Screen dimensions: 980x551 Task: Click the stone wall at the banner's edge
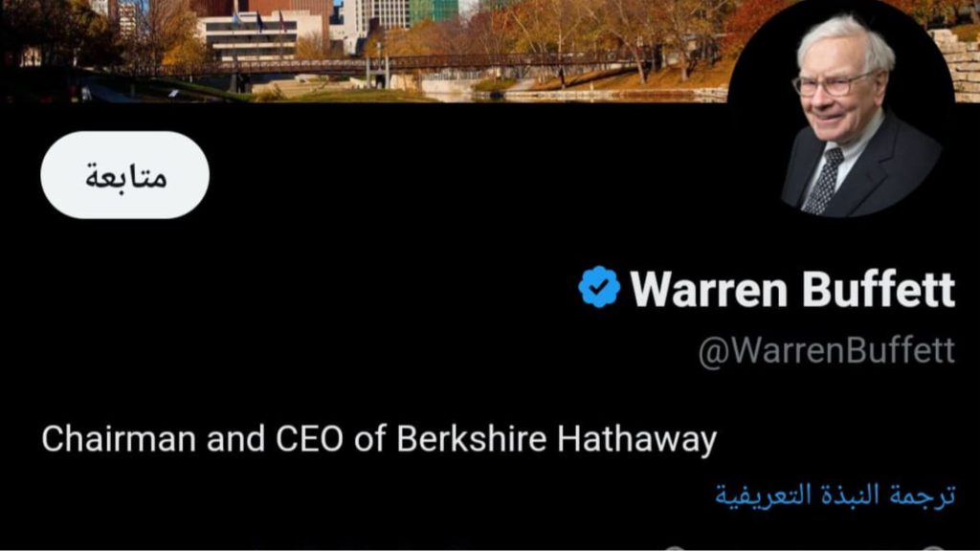963,62
